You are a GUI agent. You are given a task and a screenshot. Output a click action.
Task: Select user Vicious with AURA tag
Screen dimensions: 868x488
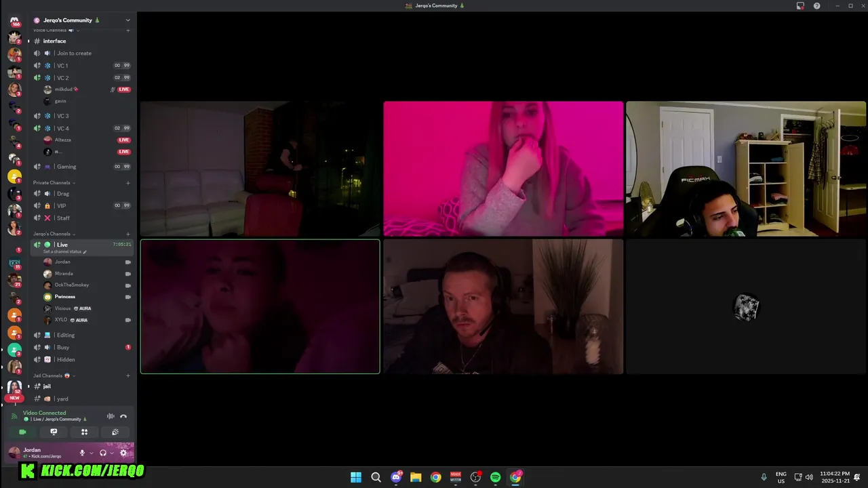click(87, 308)
